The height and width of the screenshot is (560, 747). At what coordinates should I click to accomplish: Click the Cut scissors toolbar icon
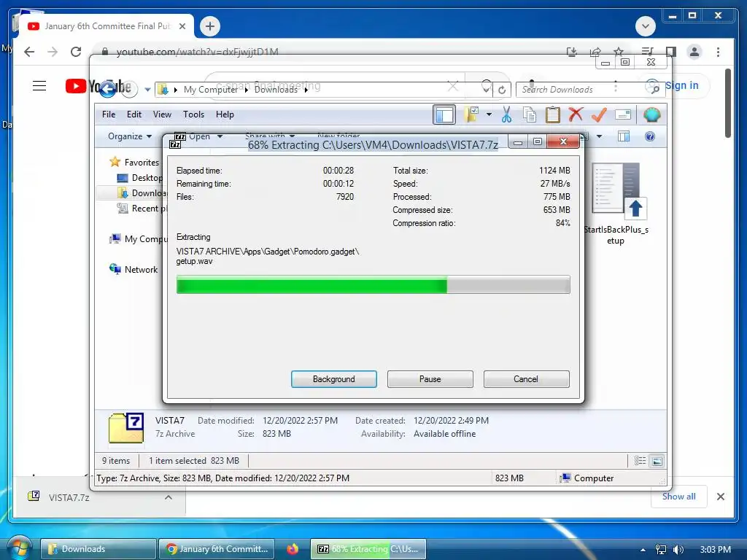coord(506,114)
